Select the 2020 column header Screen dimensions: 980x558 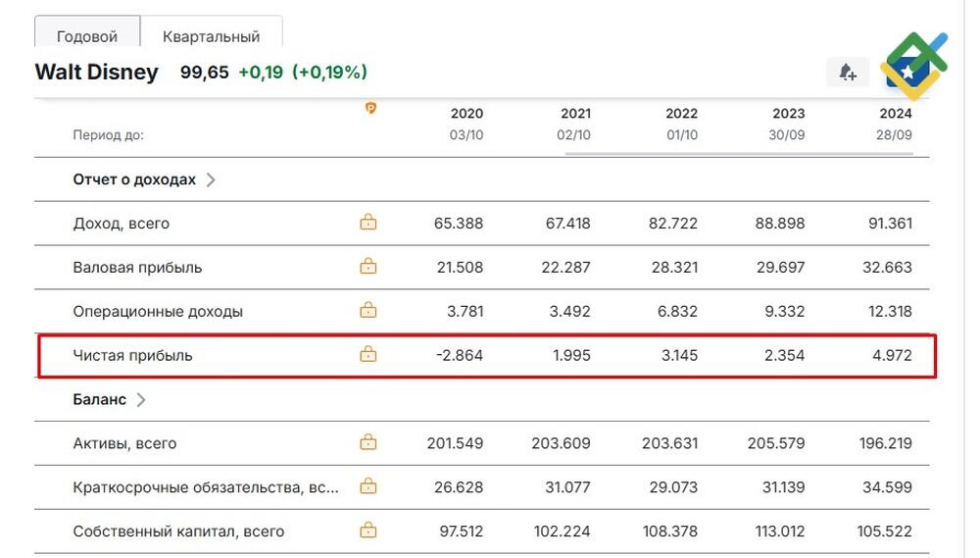pyautogui.click(x=466, y=113)
